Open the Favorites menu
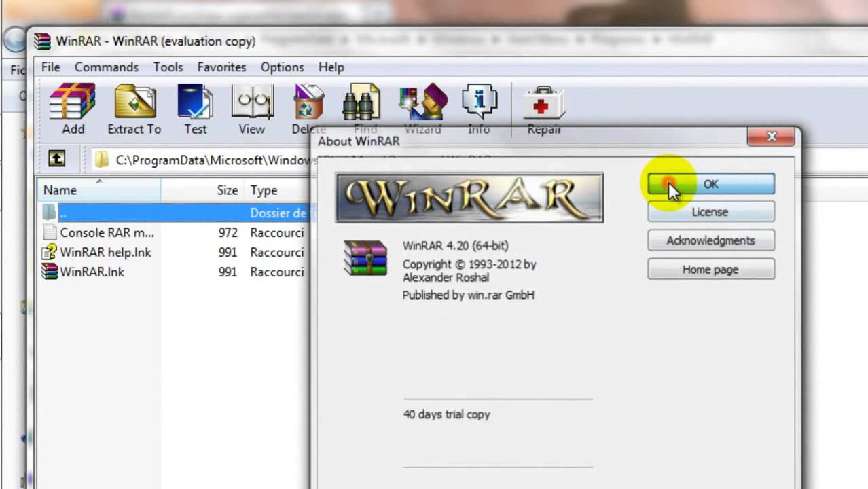The image size is (868, 489). (221, 67)
